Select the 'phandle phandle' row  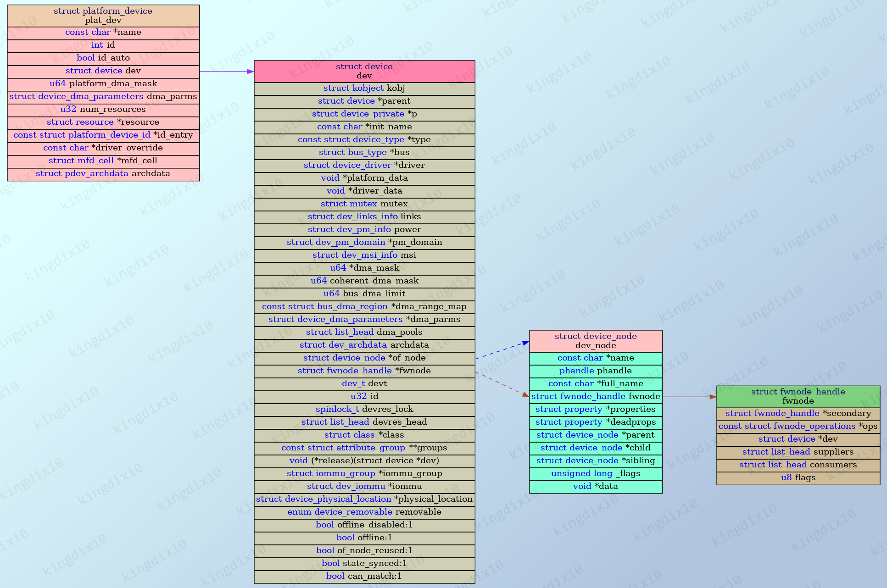tap(596, 372)
